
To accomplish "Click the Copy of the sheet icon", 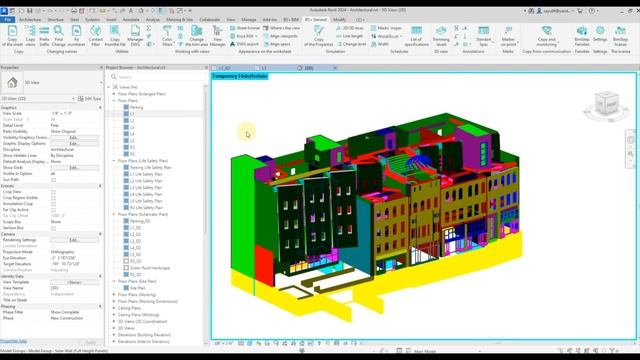I will pyautogui.click(x=13, y=35).
